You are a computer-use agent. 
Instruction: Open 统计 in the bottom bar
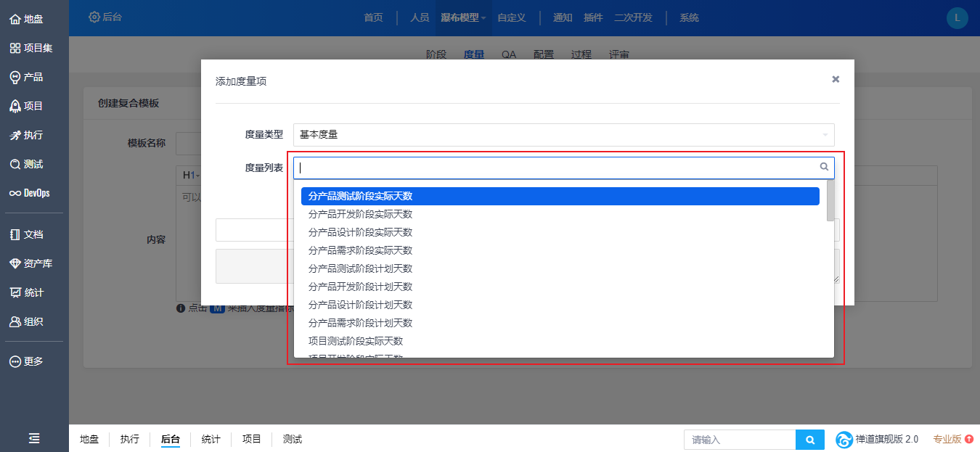(x=211, y=439)
